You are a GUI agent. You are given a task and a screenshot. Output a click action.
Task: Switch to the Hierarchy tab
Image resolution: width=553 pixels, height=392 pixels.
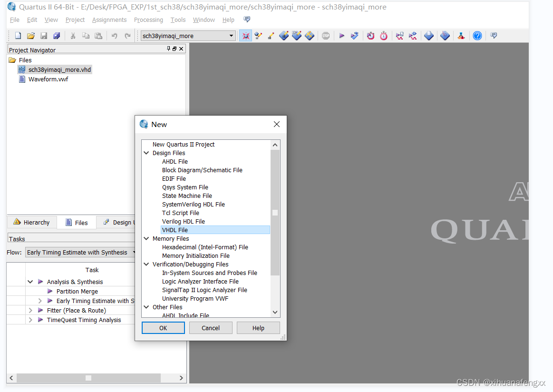[x=32, y=222]
